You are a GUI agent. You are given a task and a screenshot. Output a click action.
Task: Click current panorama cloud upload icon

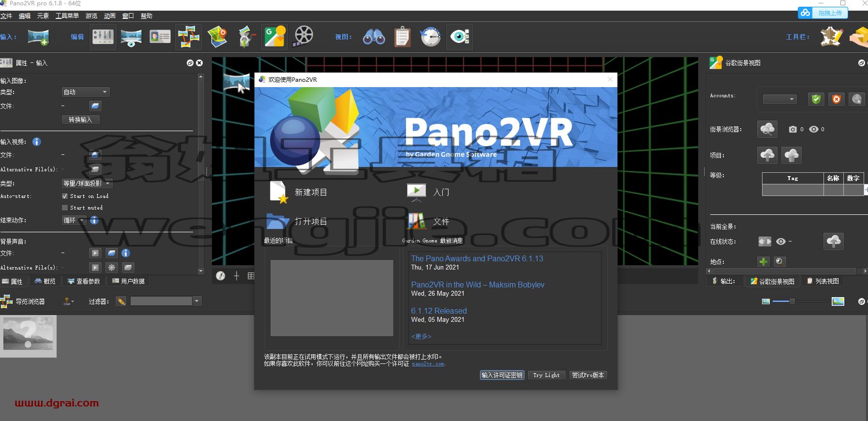pyautogui.click(x=833, y=241)
